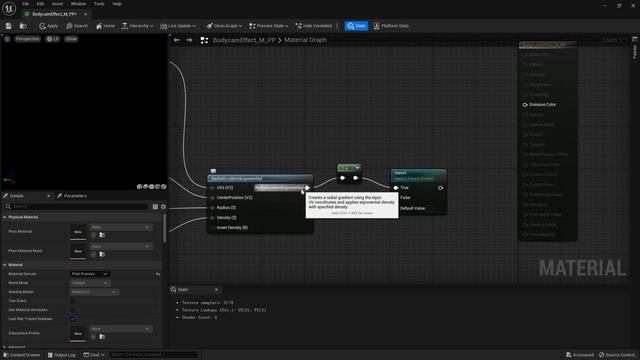Browse to Subsurface Profile asset
Screen dimensions: 640x360
pyautogui.click(x=102, y=337)
